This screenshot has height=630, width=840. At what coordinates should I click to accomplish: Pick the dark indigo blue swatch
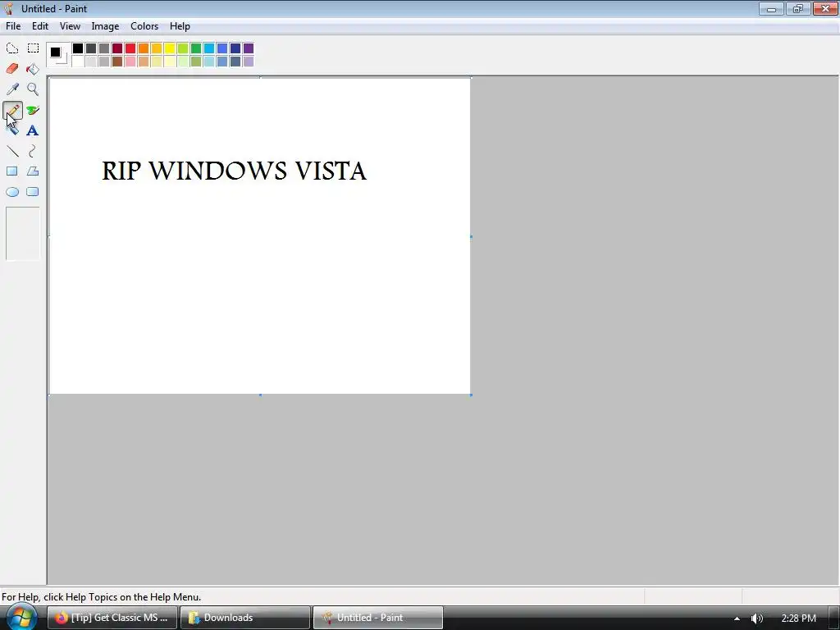coord(235,48)
